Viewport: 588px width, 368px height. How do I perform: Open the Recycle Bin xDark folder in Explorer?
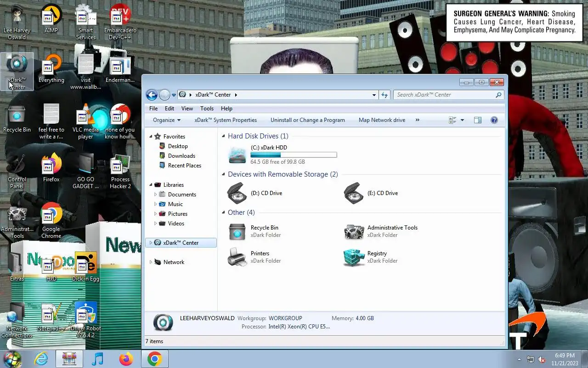(x=237, y=231)
